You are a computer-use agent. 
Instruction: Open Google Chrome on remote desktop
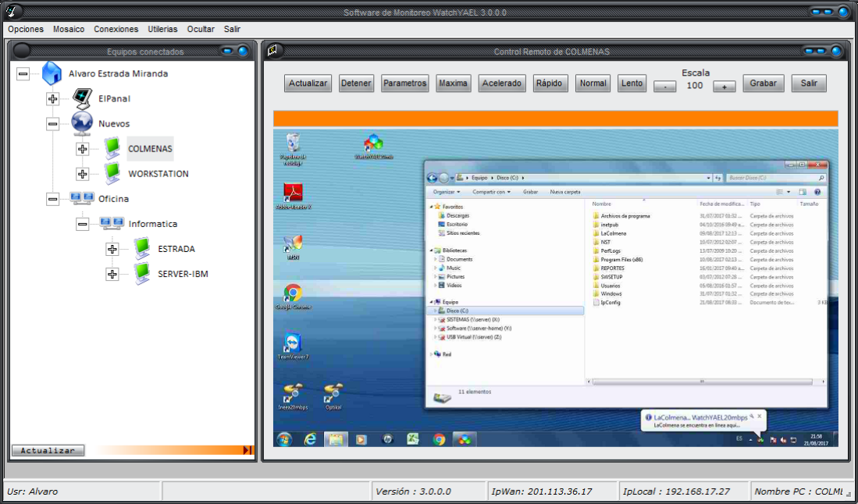click(x=293, y=294)
